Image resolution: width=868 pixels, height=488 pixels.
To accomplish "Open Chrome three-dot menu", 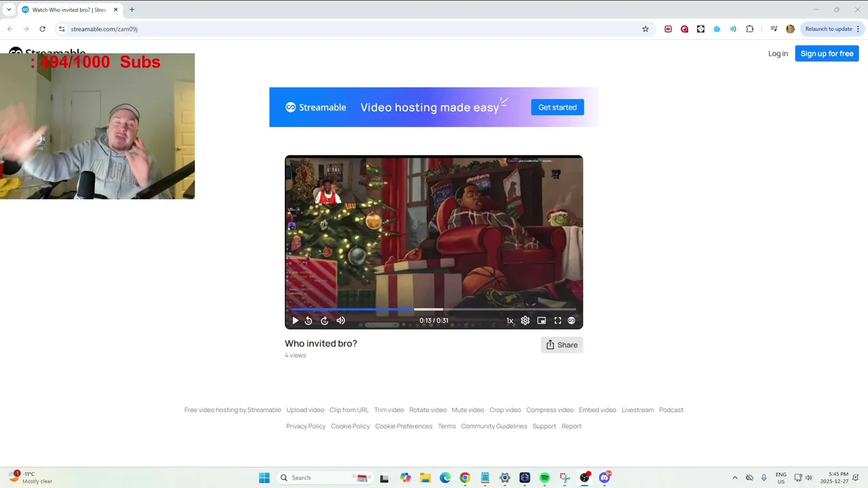I will pos(858,29).
